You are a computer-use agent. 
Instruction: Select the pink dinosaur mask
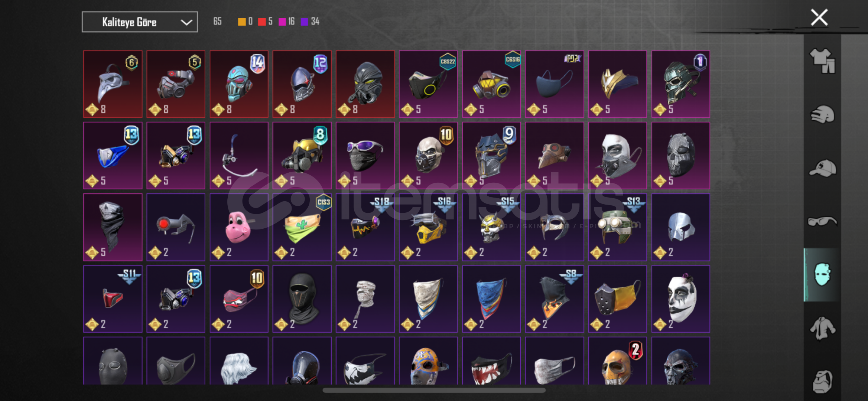point(239,227)
